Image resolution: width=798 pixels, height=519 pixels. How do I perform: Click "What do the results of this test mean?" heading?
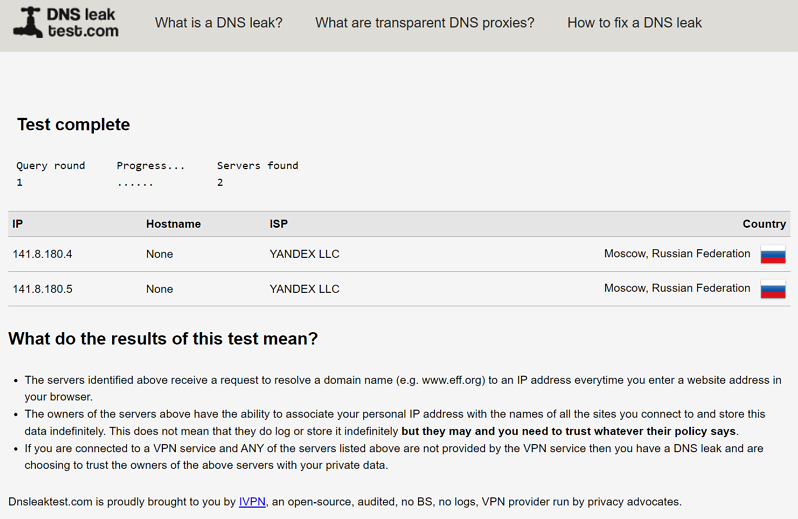coord(163,339)
